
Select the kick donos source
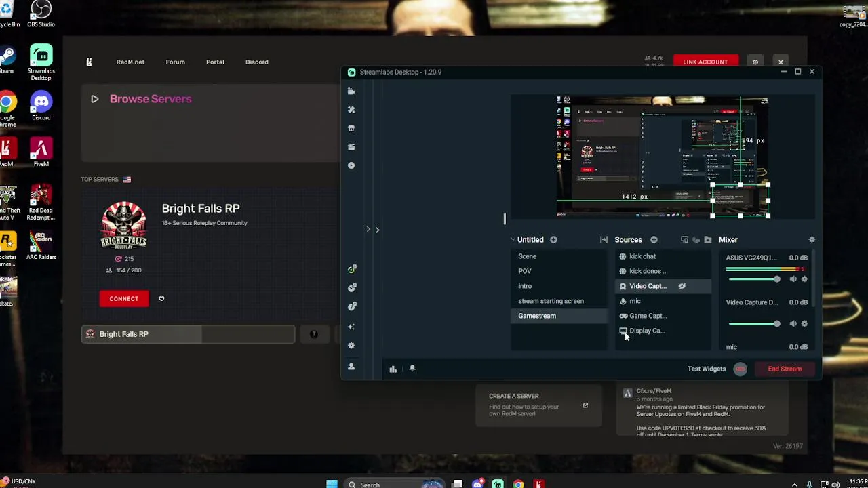click(663, 271)
